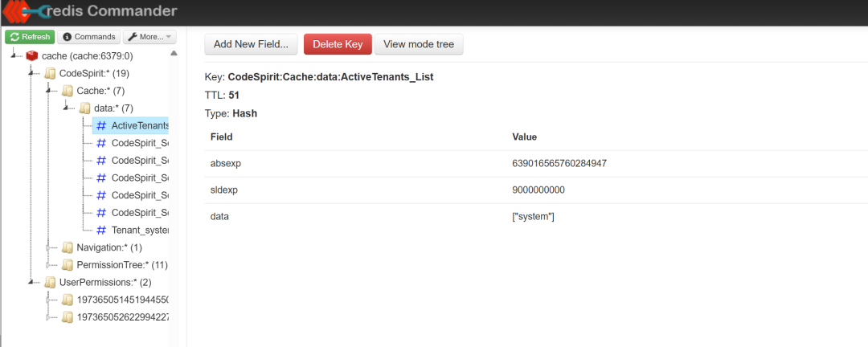Open the More... dropdown menu
The image size is (868, 347).
point(149,37)
